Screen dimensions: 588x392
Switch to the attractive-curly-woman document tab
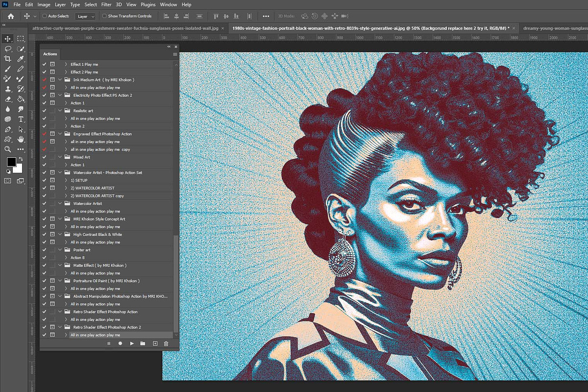(x=129, y=28)
